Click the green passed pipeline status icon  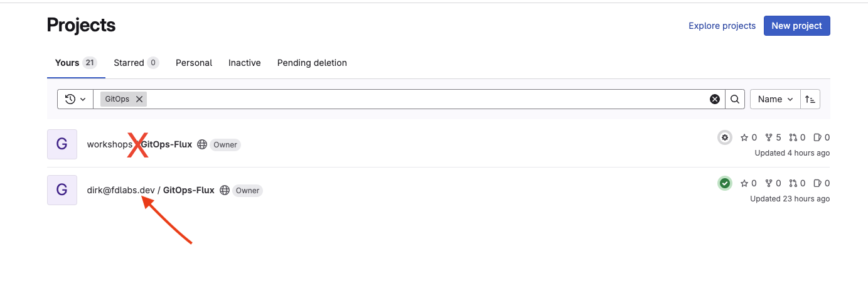pos(725,183)
